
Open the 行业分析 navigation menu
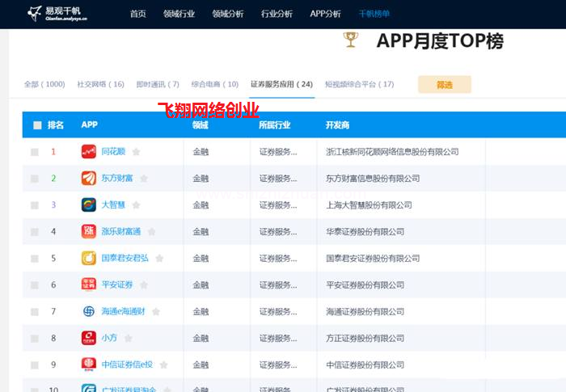pyautogui.click(x=277, y=14)
